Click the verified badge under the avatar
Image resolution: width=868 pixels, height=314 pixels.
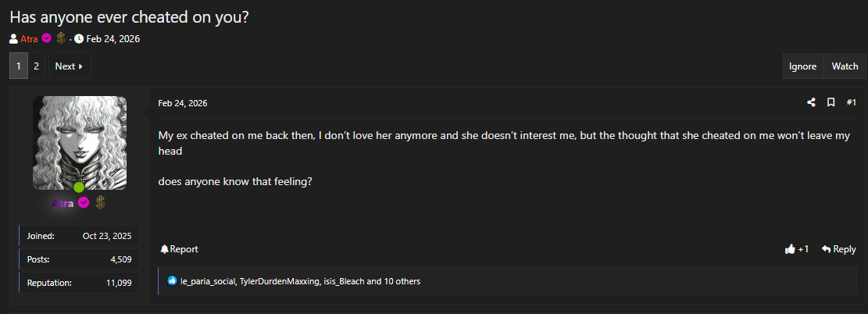tap(84, 203)
